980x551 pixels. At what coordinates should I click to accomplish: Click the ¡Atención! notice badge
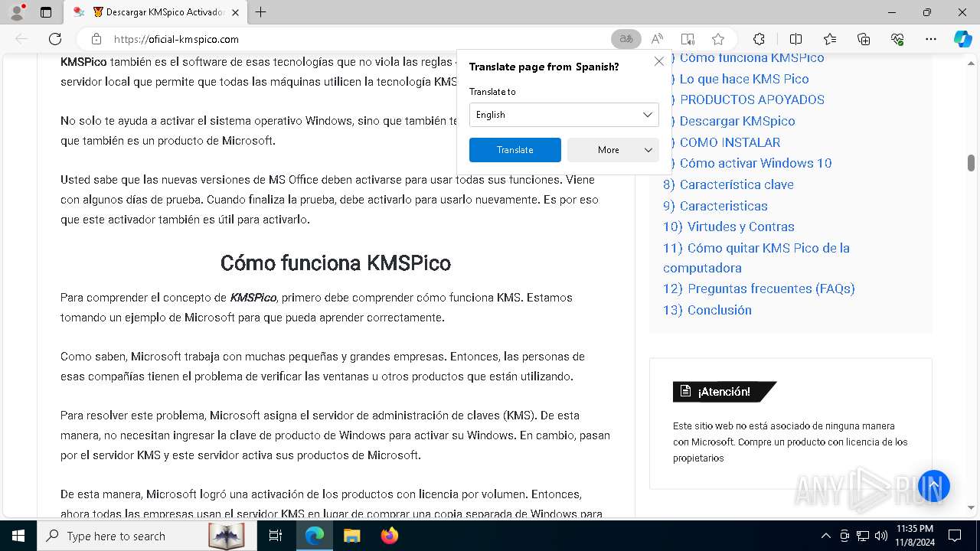[x=724, y=392]
